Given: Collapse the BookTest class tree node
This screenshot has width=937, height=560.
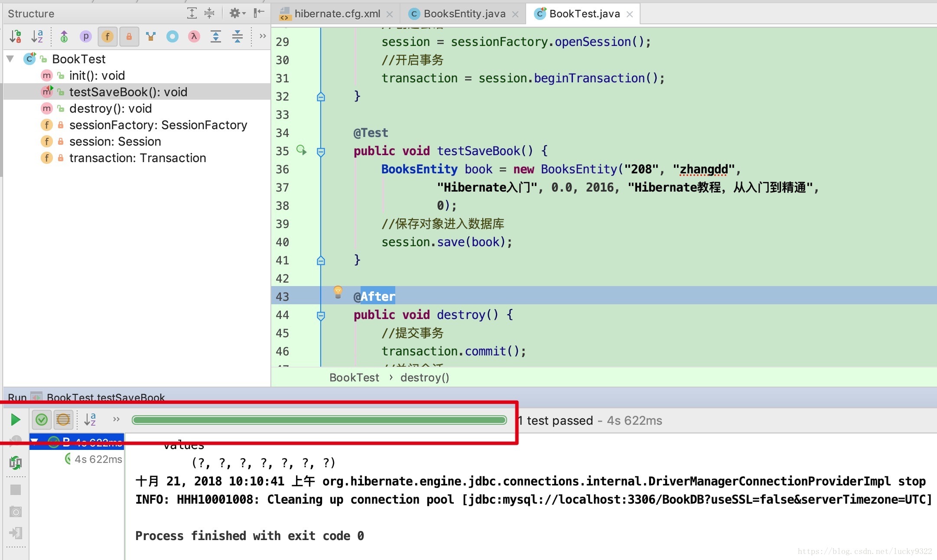Looking at the screenshot, I should point(11,59).
